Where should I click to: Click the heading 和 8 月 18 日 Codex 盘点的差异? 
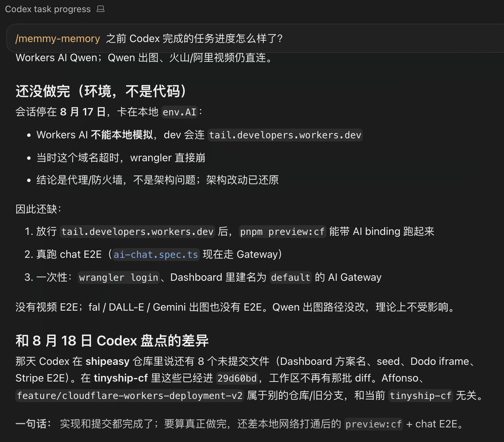(112, 340)
